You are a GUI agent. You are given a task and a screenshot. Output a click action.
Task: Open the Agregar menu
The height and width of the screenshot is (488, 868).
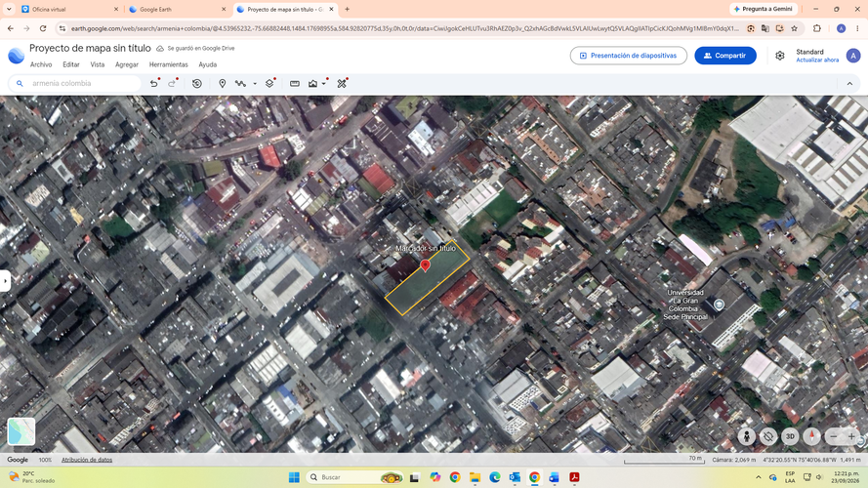pyautogui.click(x=127, y=64)
